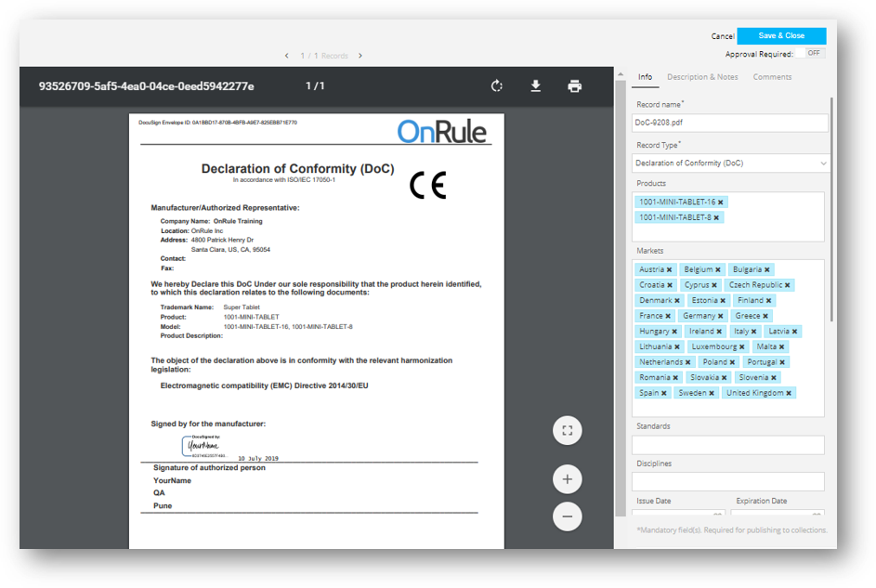Open the Description & Notes tab
876x588 pixels.
click(702, 77)
